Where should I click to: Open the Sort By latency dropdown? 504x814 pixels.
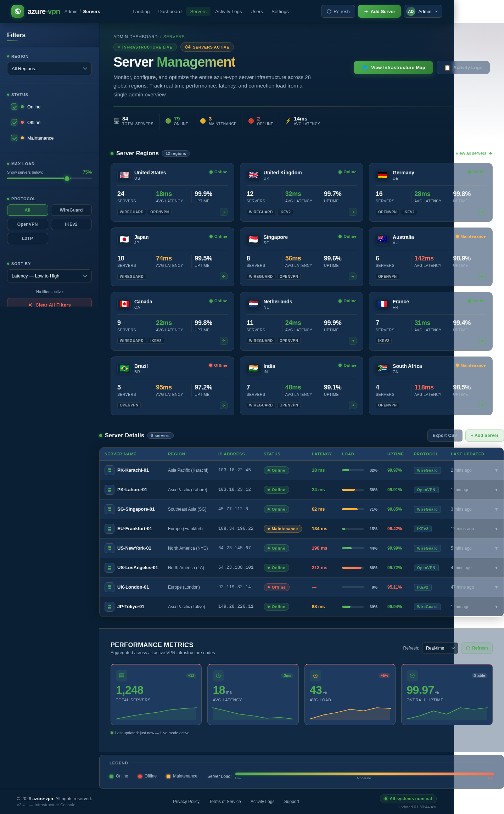[x=49, y=276]
